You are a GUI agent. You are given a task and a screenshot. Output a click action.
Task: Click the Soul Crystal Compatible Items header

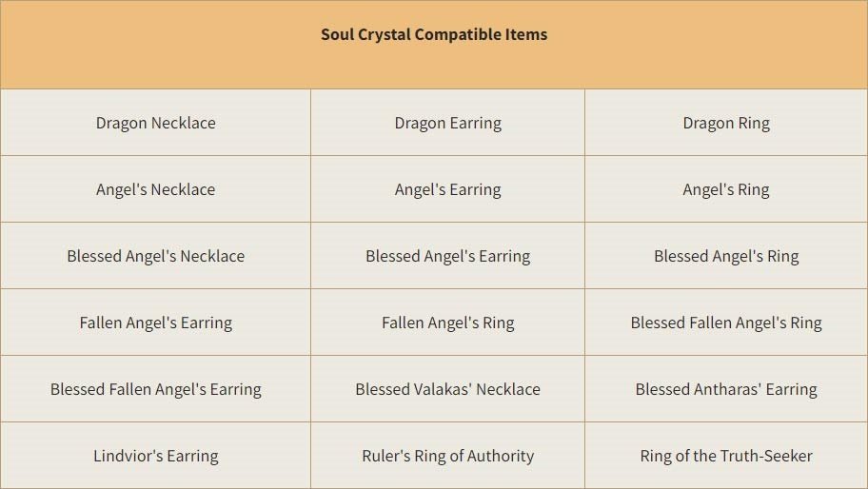point(434,34)
